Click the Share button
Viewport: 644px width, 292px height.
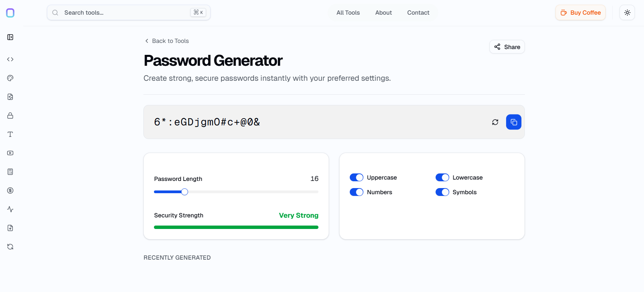pos(507,47)
